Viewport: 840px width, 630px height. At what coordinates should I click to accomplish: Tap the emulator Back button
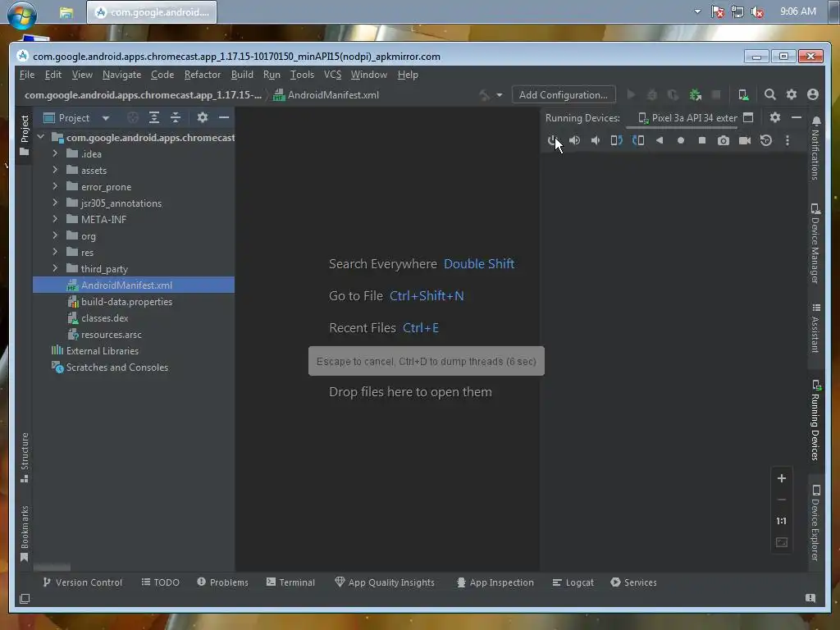pyautogui.click(x=660, y=140)
